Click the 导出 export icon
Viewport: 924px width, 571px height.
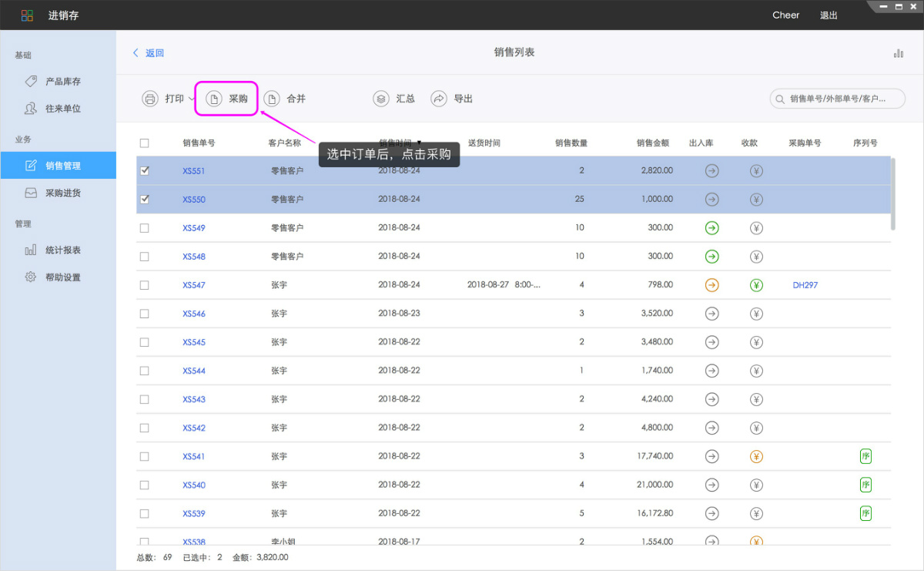coord(439,99)
